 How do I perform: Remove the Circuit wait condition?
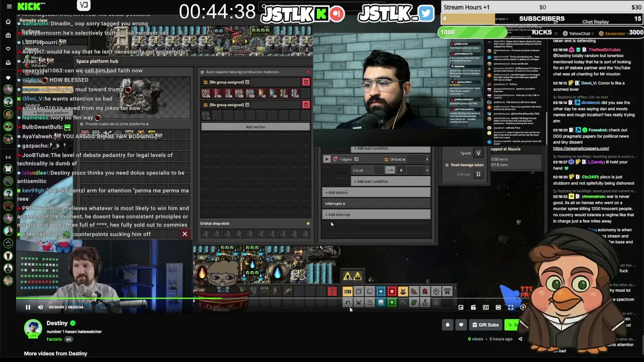point(427,170)
